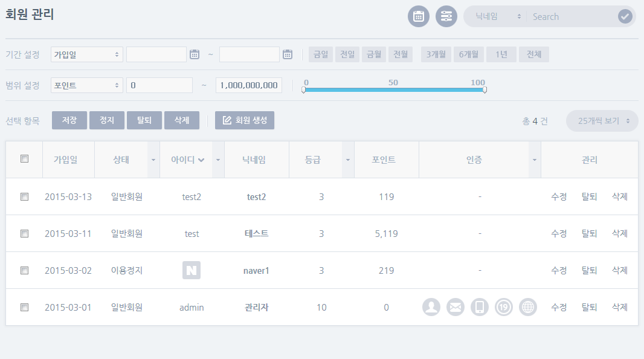Select the 3개월 period quick filter
The image size is (644, 359).
click(436, 54)
